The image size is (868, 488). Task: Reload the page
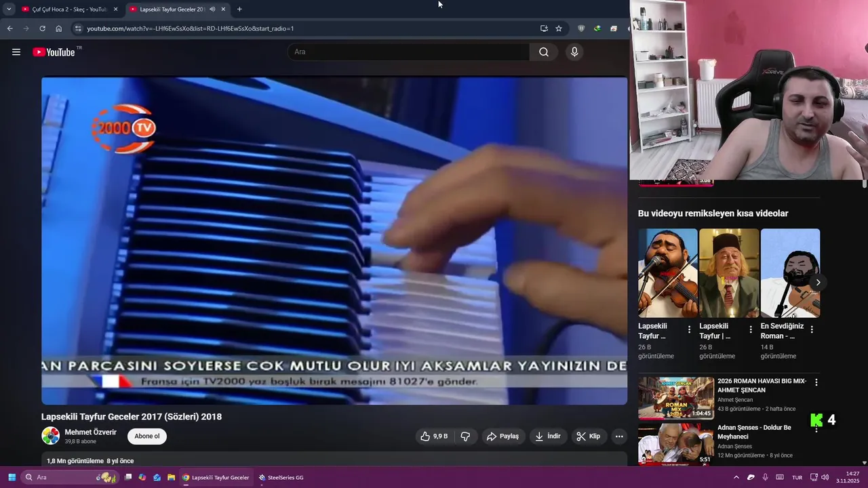point(42,28)
